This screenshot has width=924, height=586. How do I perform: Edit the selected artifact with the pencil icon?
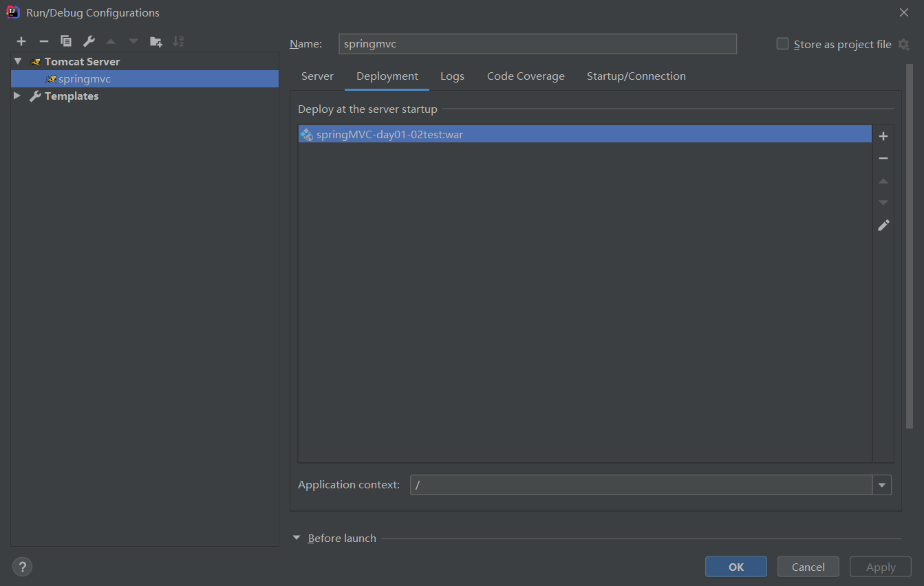coord(883,225)
